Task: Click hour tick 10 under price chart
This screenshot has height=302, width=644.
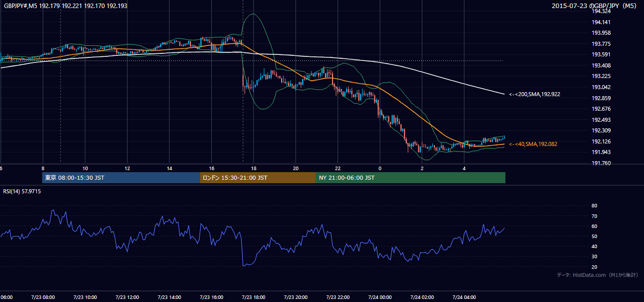Action: [85, 169]
